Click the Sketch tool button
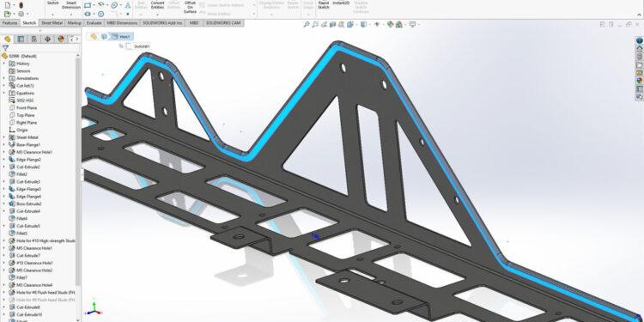The height and width of the screenshot is (322, 644). 52,3
